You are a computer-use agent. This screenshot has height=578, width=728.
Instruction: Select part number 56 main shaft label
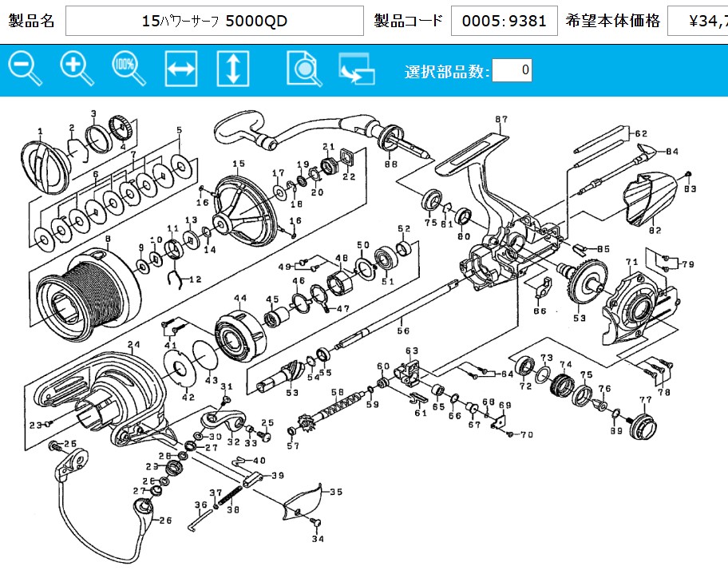(x=403, y=331)
